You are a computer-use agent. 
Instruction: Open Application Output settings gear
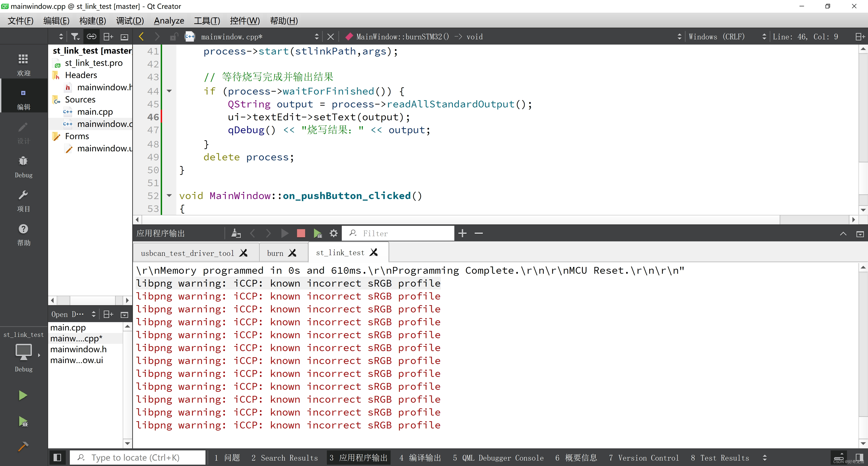tap(333, 233)
